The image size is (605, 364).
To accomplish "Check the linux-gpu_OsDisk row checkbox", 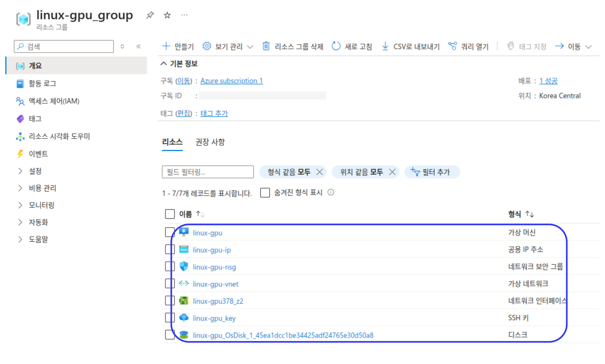I will coord(170,335).
